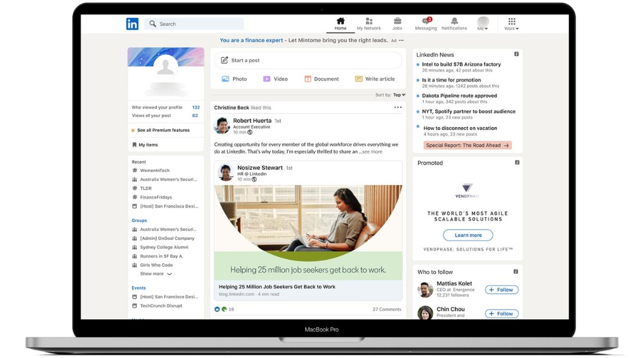Open the Events section heading
Screen dimensions: 644x358
pos(139,288)
